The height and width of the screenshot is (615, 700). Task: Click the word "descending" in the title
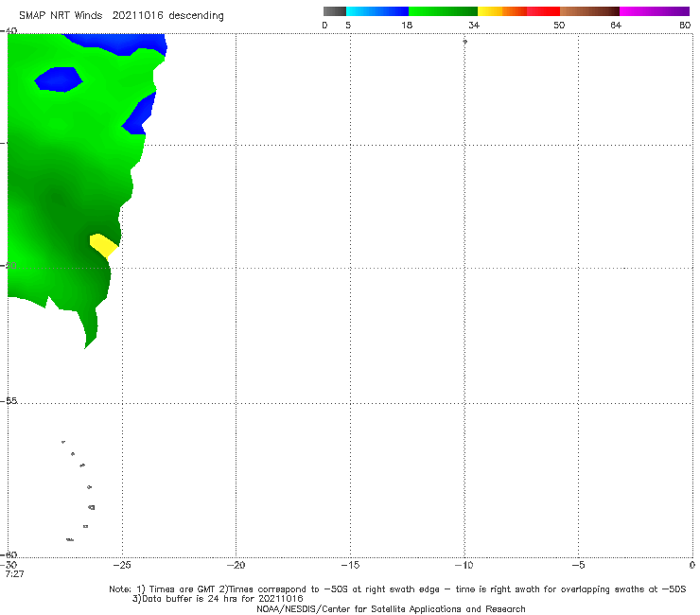pyautogui.click(x=196, y=16)
